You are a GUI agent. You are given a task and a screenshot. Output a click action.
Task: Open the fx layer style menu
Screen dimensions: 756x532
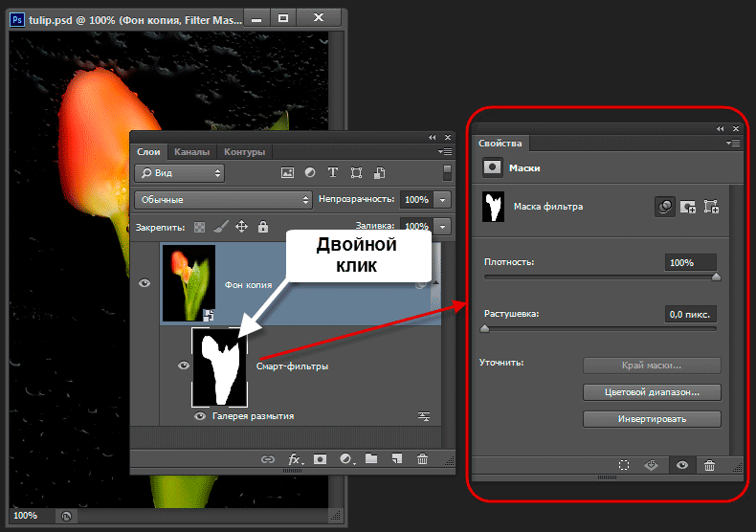pos(296,459)
